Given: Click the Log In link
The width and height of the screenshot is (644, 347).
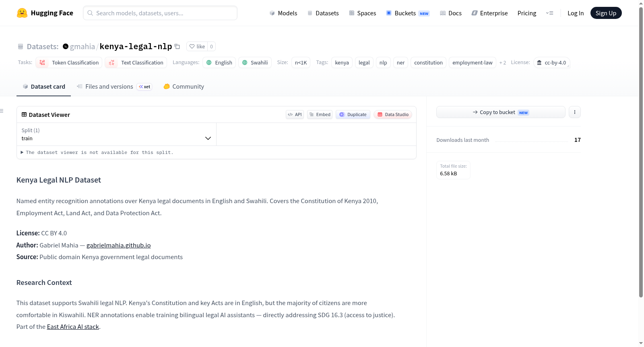Looking at the screenshot, I should [x=576, y=13].
